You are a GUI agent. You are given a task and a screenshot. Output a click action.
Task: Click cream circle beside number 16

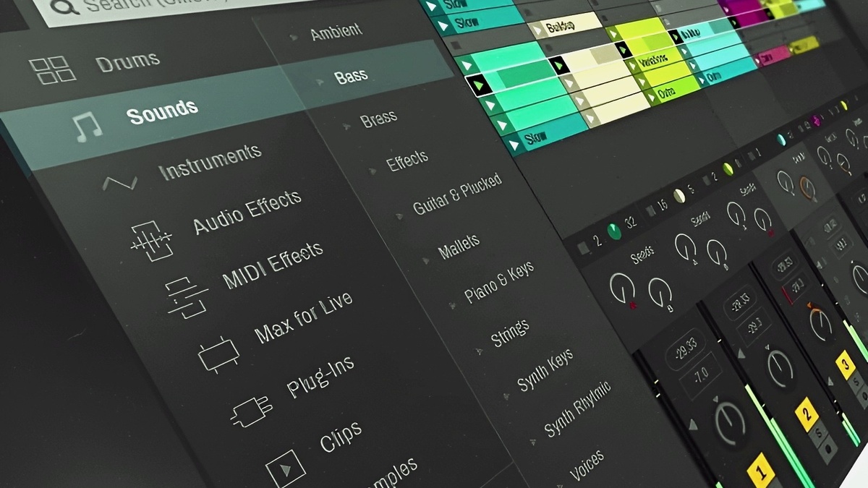click(x=678, y=197)
